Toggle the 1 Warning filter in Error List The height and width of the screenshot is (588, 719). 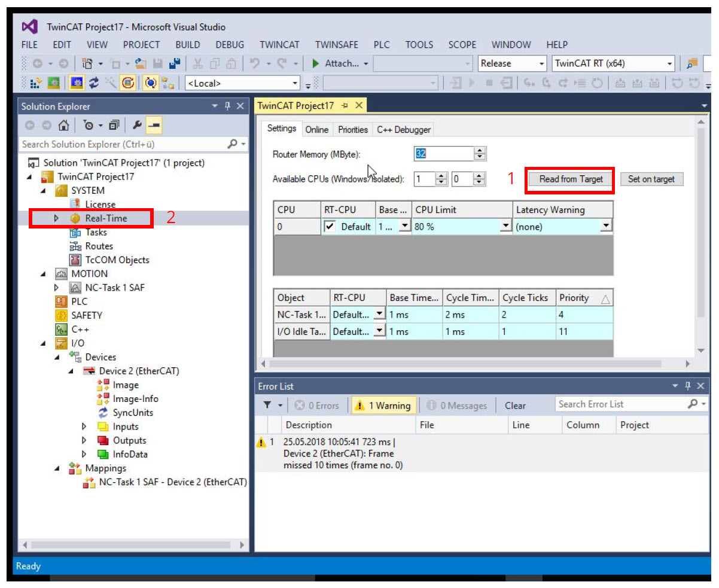383,406
